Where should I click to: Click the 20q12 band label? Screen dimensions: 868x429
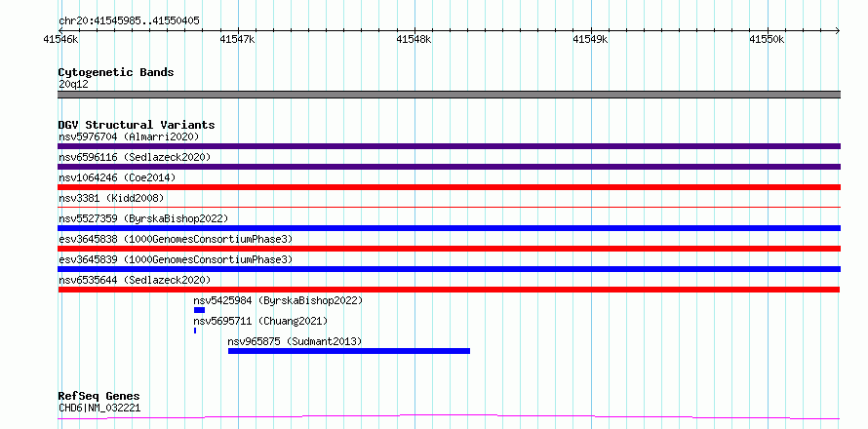[73, 85]
